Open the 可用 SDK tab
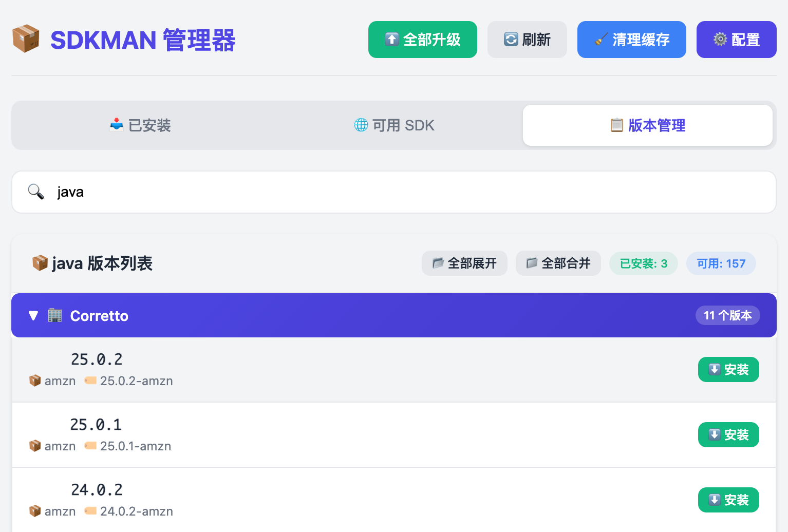Screen dimensions: 788x532 coord(394,125)
